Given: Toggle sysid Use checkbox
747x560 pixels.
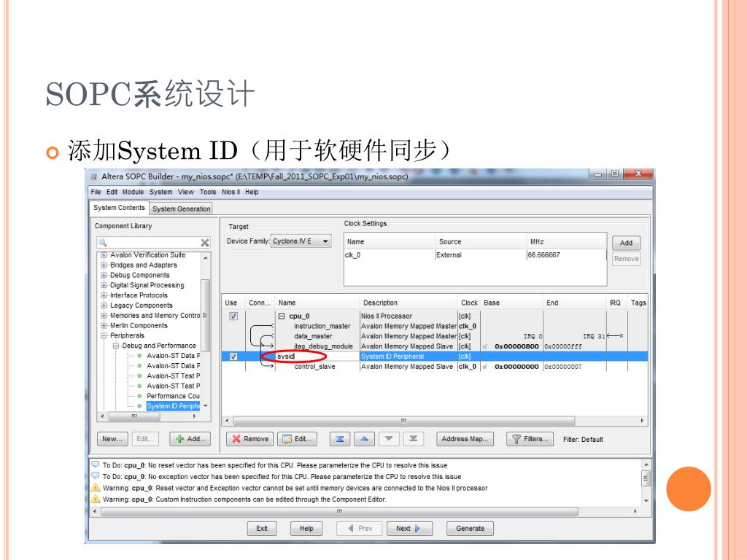Looking at the screenshot, I should 233,356.
